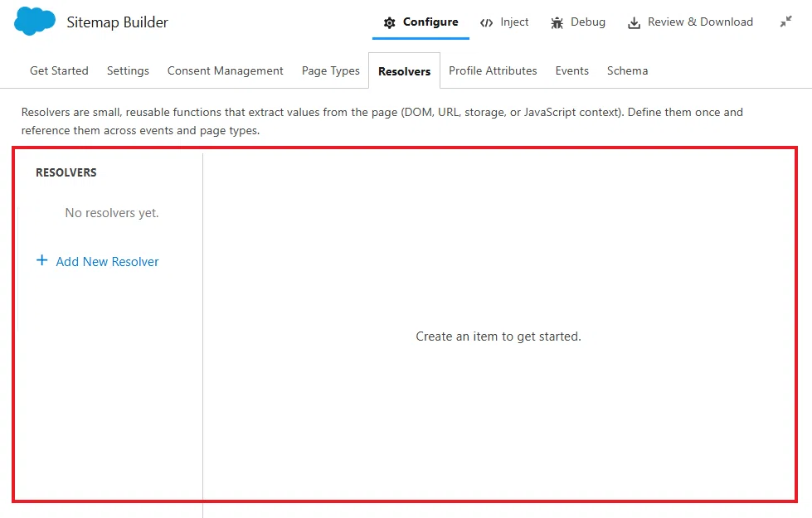Switch to the Events tab
This screenshot has height=518, width=812.
click(572, 71)
